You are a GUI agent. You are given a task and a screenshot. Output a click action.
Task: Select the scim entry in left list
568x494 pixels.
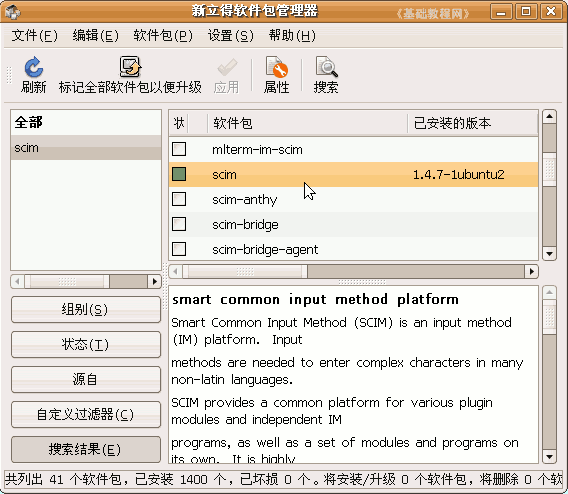pyautogui.click(x=86, y=148)
